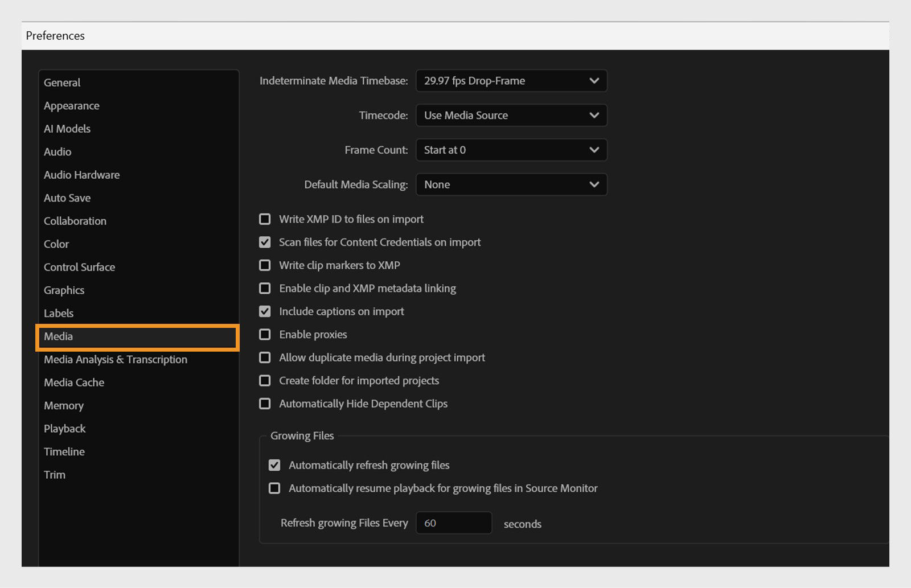Enable Write XMP ID to files on import
Image resolution: width=911 pixels, height=588 pixels.
pos(265,219)
